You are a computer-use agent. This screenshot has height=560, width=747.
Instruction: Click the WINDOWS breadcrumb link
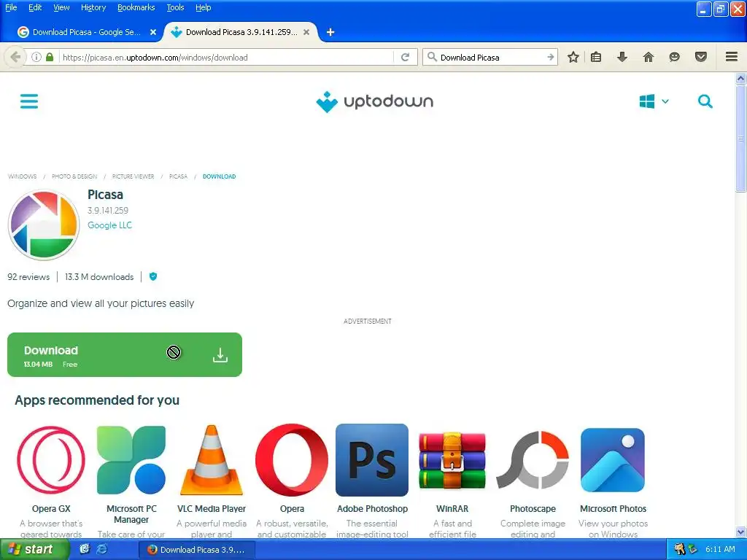pyautogui.click(x=23, y=176)
